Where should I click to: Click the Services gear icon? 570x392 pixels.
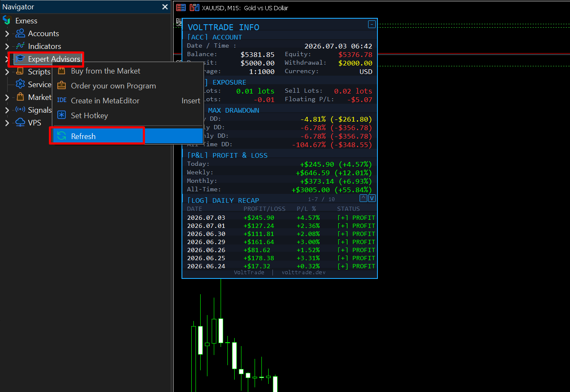pyautogui.click(x=20, y=84)
